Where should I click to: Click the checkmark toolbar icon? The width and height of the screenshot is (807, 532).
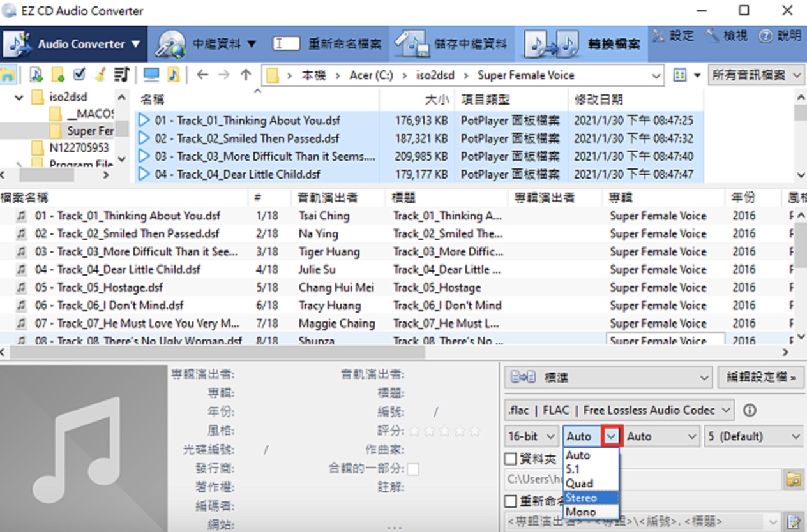point(79,75)
